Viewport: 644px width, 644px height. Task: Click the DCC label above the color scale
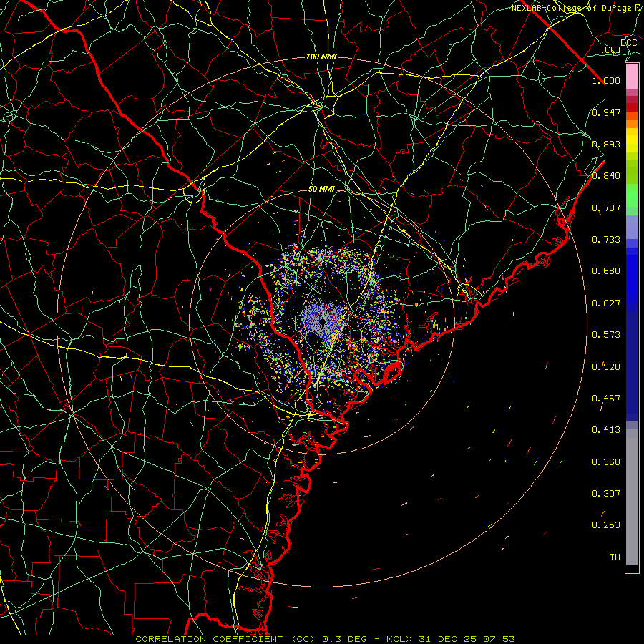(x=629, y=43)
